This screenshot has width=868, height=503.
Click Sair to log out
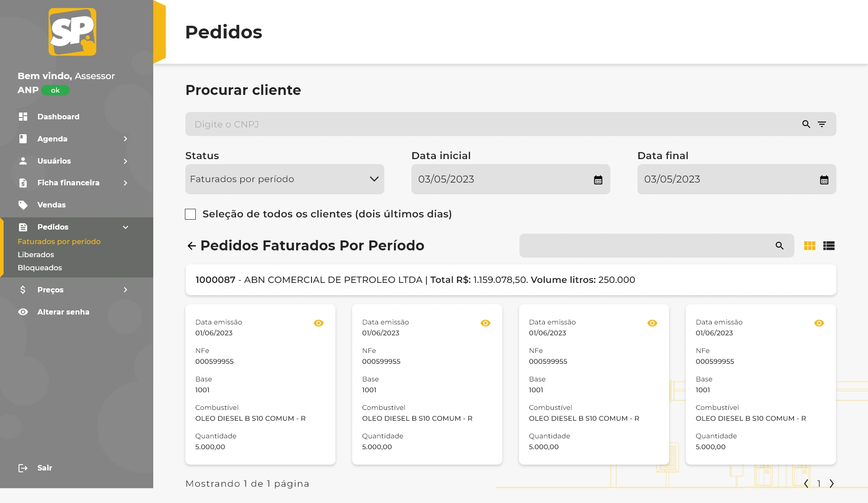[44, 468]
